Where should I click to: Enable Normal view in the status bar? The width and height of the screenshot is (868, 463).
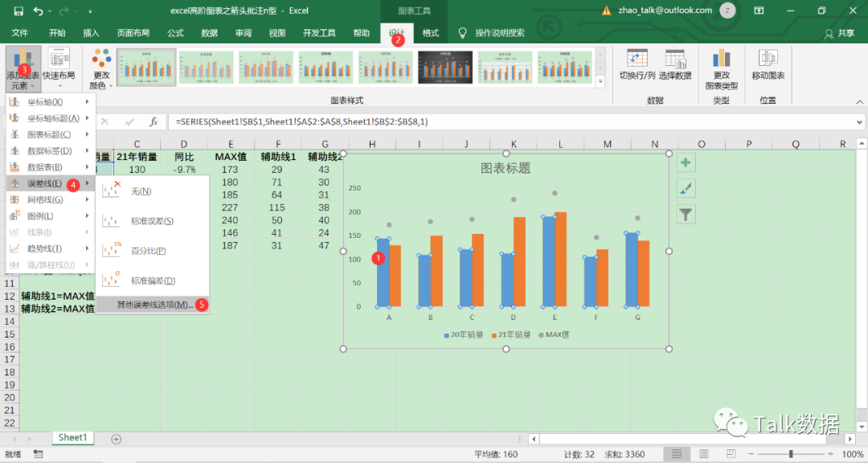[x=677, y=453]
